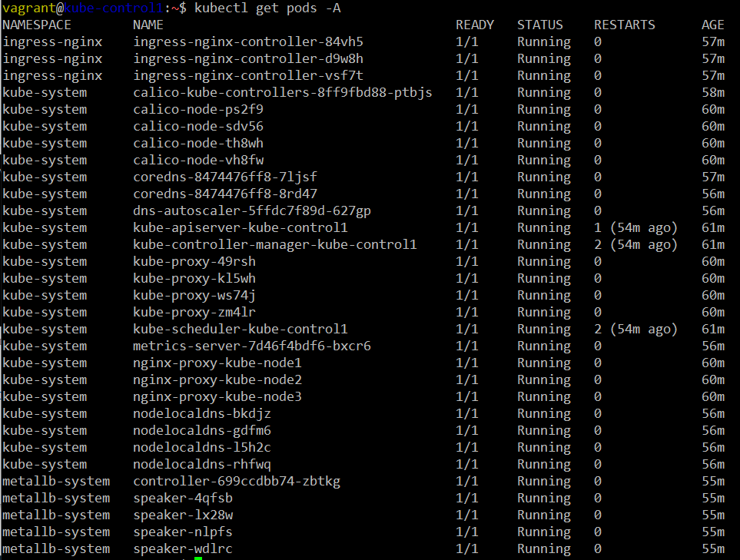The image size is (740, 560).
Task: Select nodelocaldns-rhfwq pod name
Action: pos(202,465)
